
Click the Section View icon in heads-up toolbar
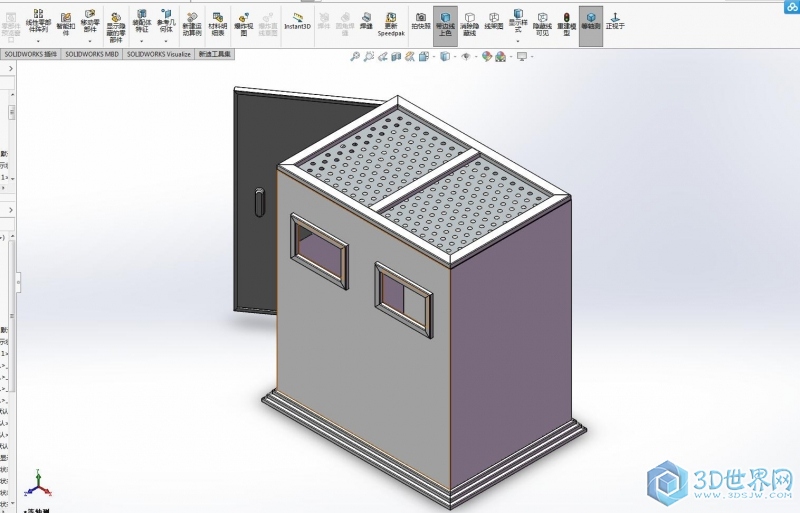click(396, 57)
